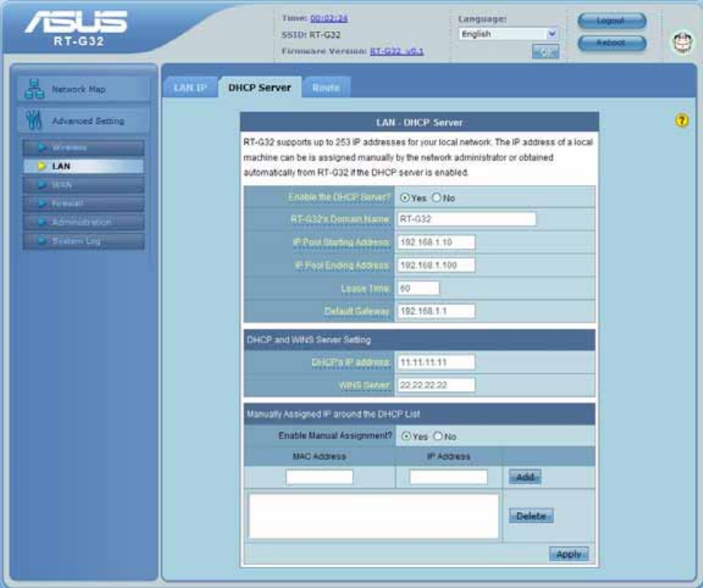Focus the Domain Name input field
The height and width of the screenshot is (588, 703).
(x=466, y=219)
